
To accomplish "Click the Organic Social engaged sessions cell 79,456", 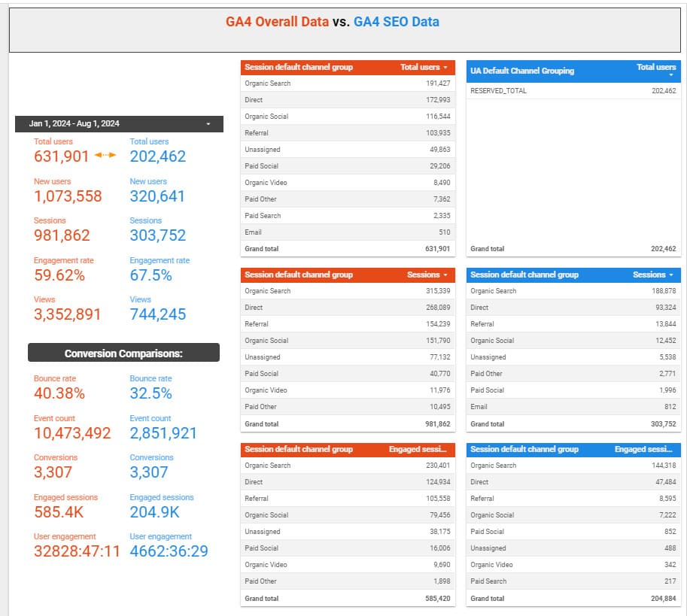I will pos(440,515).
